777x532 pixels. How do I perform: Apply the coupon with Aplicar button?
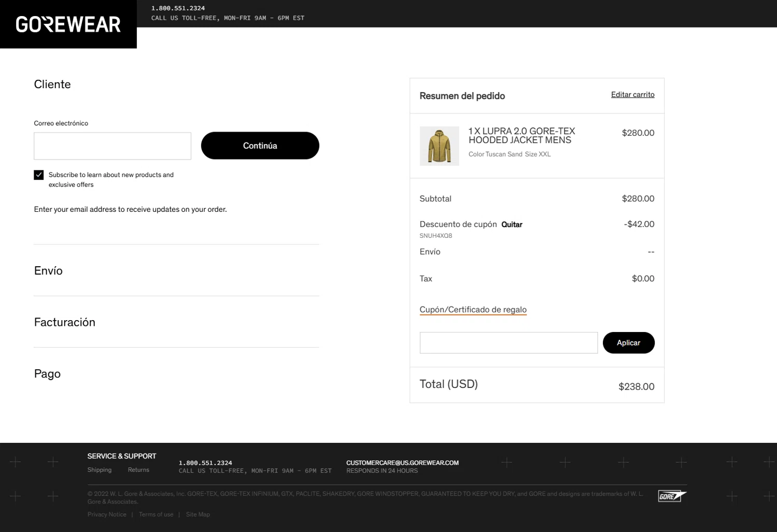click(628, 343)
